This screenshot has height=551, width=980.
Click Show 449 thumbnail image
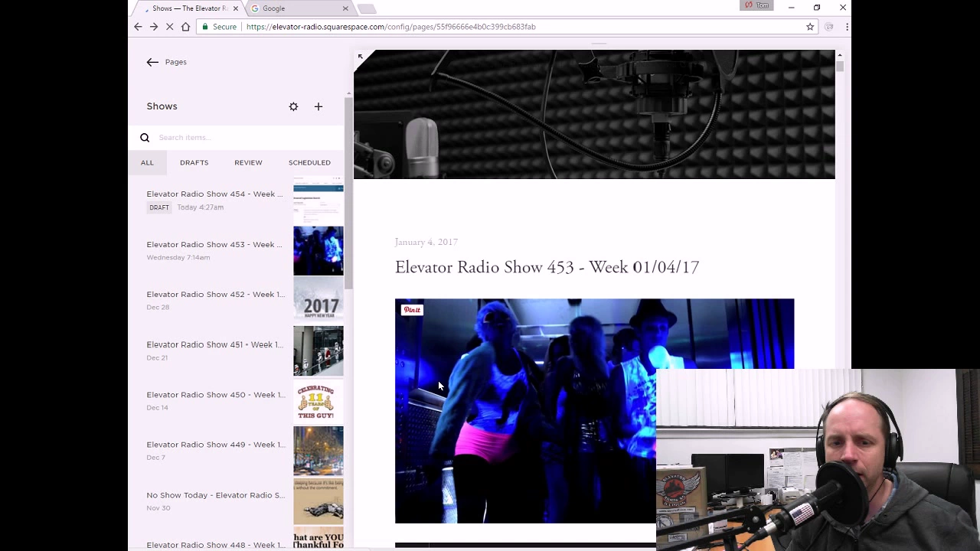318,451
